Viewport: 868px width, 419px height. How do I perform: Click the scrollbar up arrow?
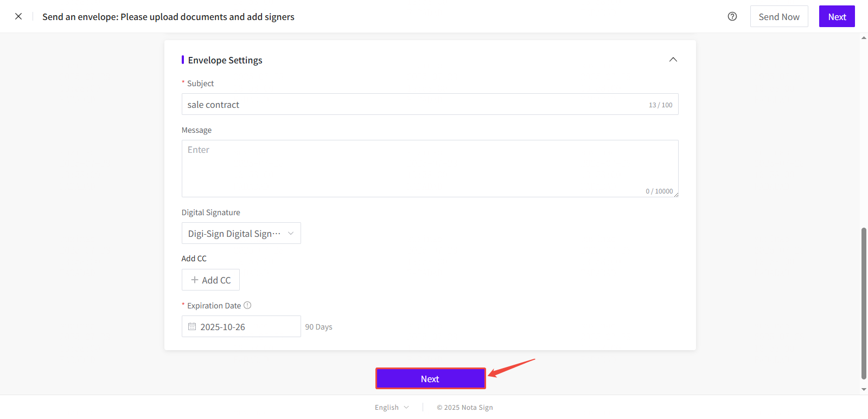tap(864, 38)
